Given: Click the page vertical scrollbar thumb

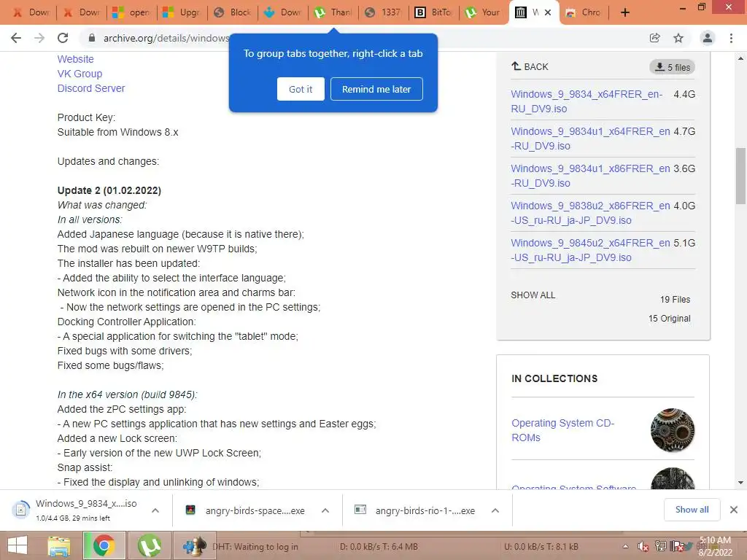Looking at the screenshot, I should point(740,176).
